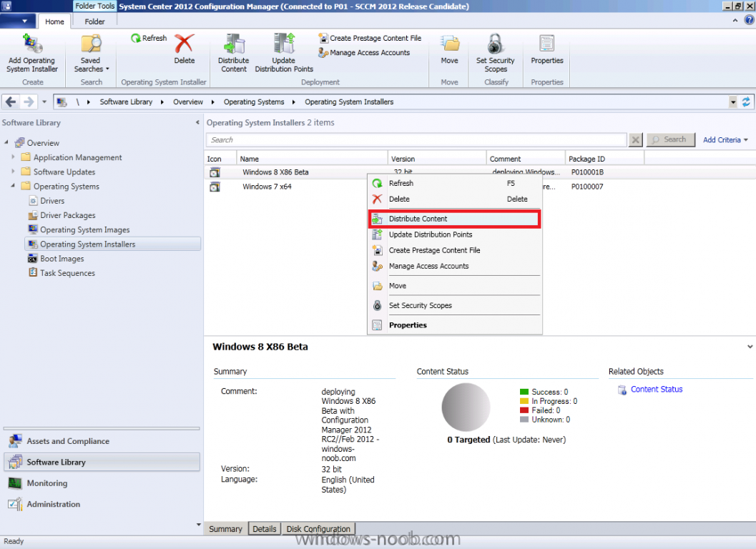Click the Distribute Content ribbon icon
The width and height of the screenshot is (756, 549).
click(x=235, y=44)
